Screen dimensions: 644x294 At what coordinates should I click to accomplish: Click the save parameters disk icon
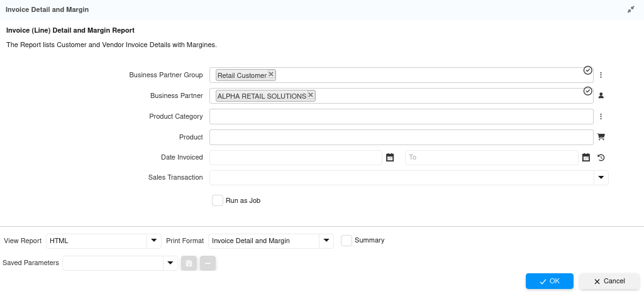coord(189,263)
